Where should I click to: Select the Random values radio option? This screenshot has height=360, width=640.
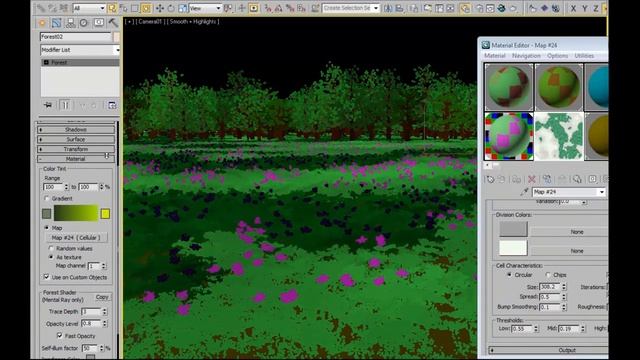[51, 248]
